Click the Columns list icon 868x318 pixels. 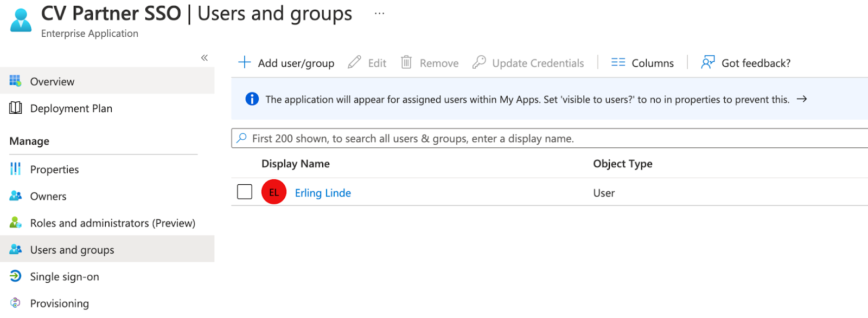coord(618,62)
